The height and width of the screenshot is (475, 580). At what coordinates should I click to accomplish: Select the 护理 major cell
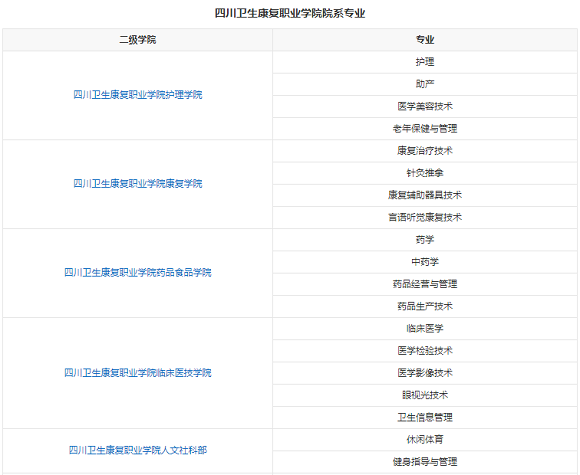coord(425,62)
